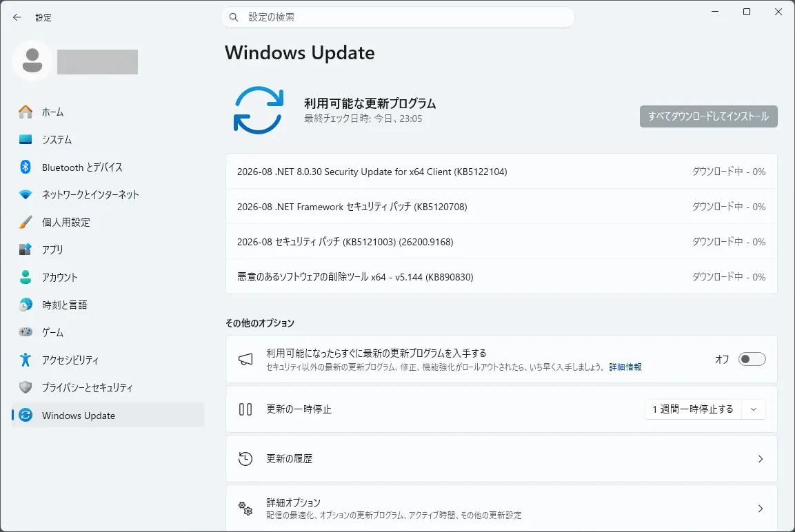The image size is (795, 532).
Task: Open the pause duration dropdown arrow
Action: pyautogui.click(x=754, y=409)
